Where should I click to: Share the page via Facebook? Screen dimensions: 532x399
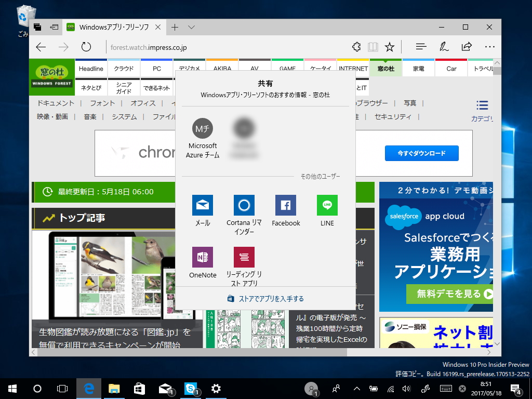point(285,205)
